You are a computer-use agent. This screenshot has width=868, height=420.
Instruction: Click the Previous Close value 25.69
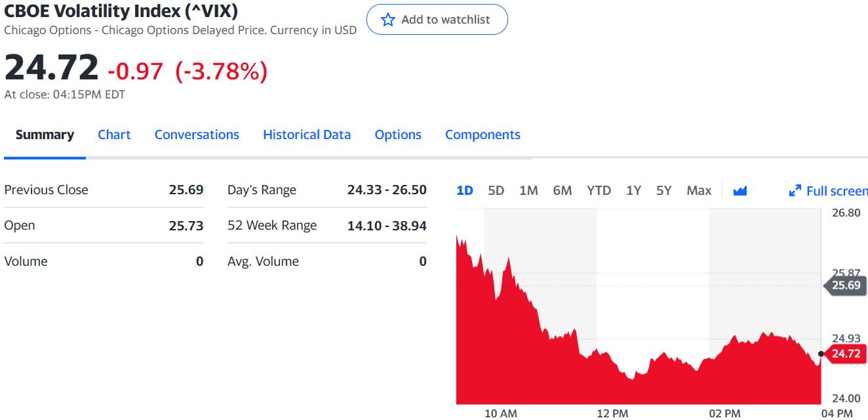[x=186, y=190]
